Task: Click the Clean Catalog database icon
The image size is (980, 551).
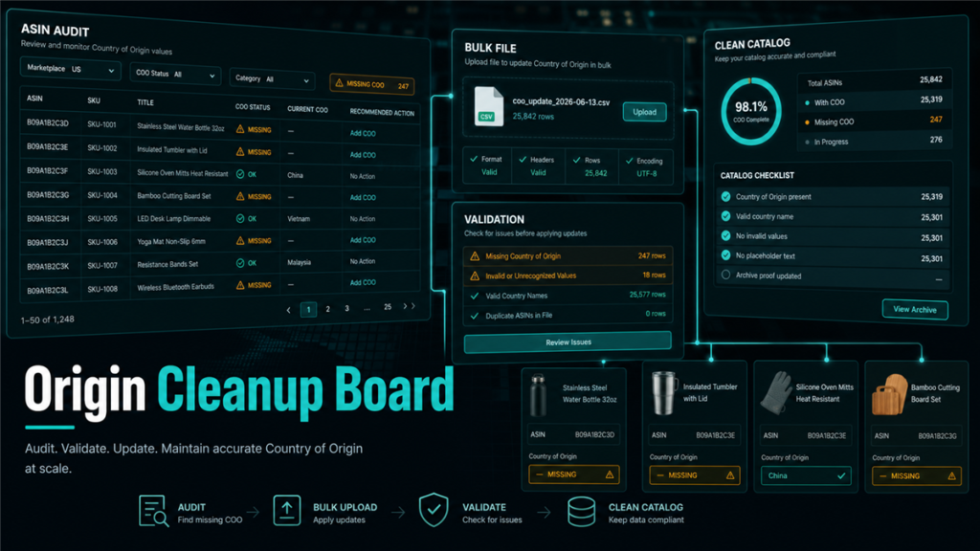Action: (x=581, y=512)
